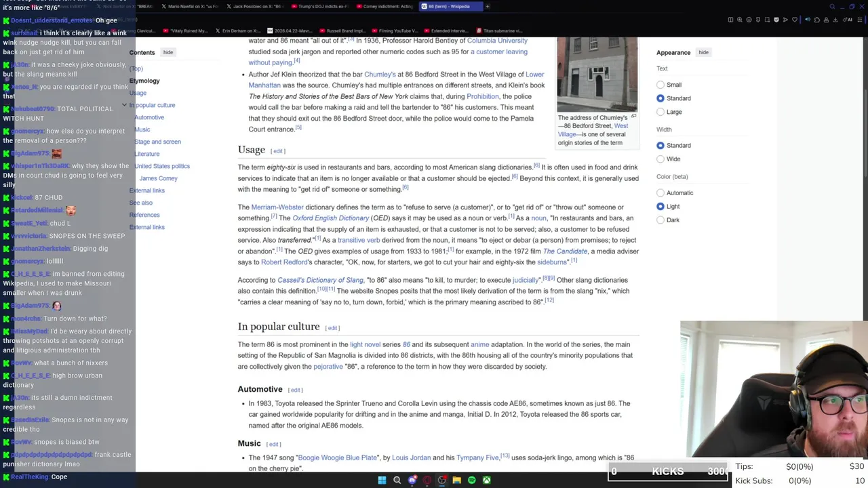Open the AI assistant icon
Image resolution: width=868 pixels, height=488 pixels.
coord(848,20)
